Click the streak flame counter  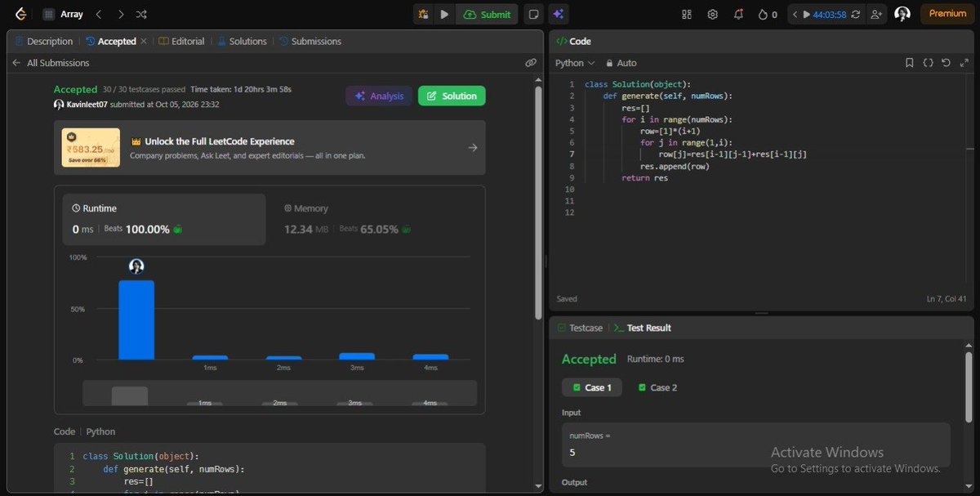pos(768,14)
